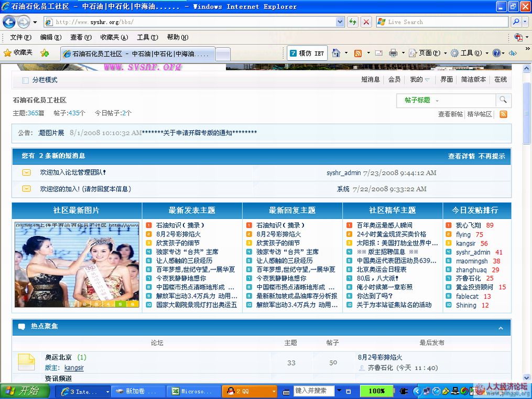
Task: Open the 页面(P) toolbar dropdown
Action: click(x=445, y=53)
